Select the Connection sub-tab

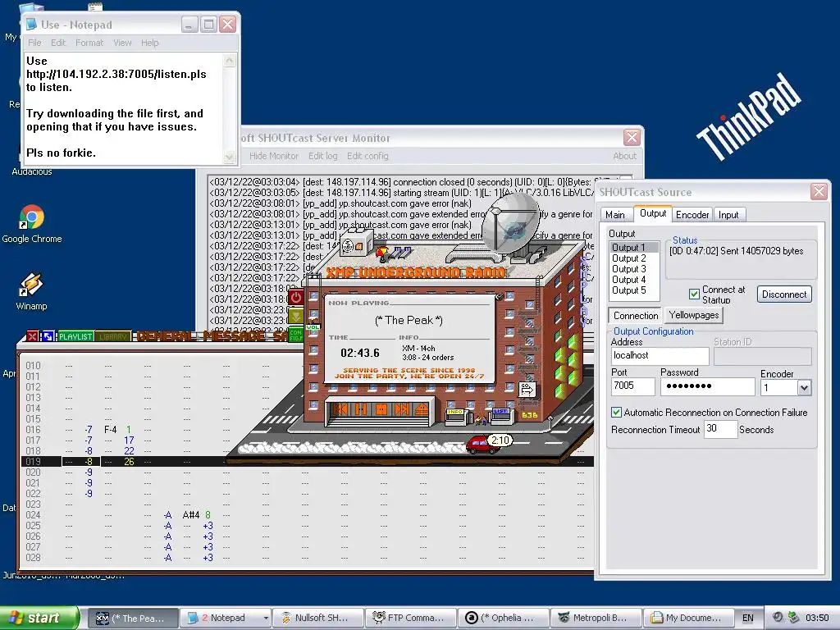636,316
